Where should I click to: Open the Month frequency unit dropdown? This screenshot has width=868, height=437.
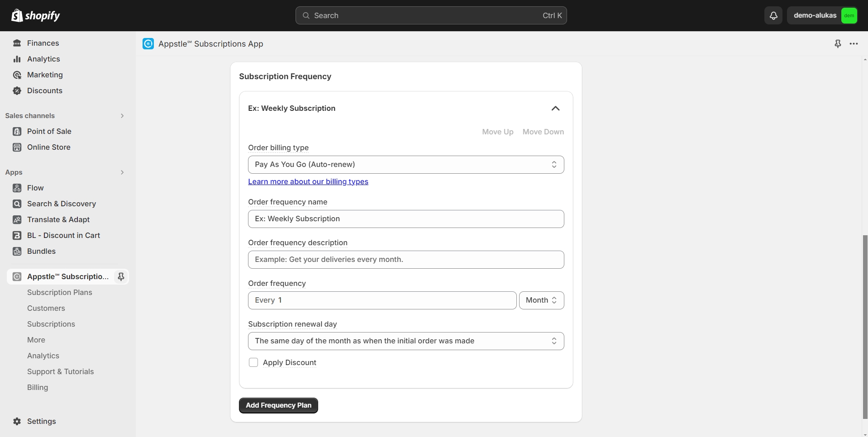541,300
